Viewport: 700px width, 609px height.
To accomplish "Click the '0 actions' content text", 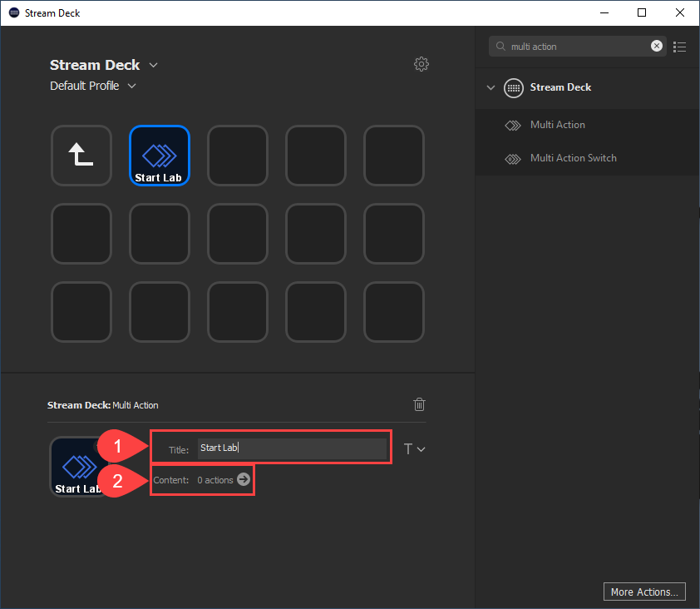I will click(x=215, y=480).
